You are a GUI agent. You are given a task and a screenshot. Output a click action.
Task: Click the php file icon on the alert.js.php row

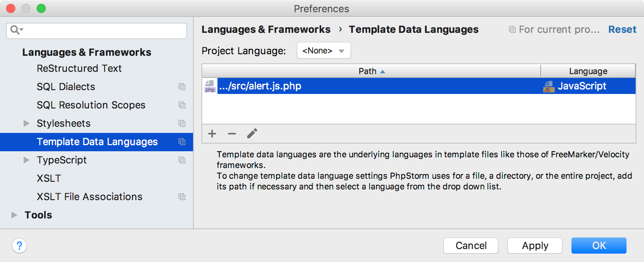click(x=210, y=86)
